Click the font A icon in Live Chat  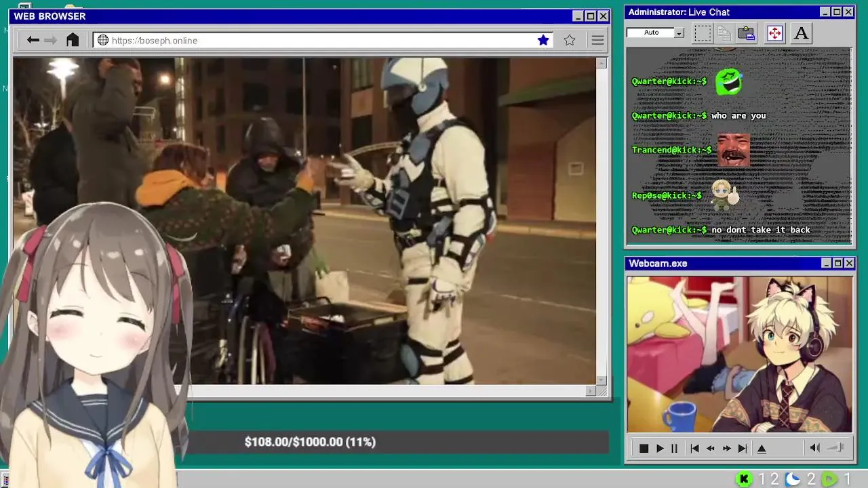pos(801,33)
